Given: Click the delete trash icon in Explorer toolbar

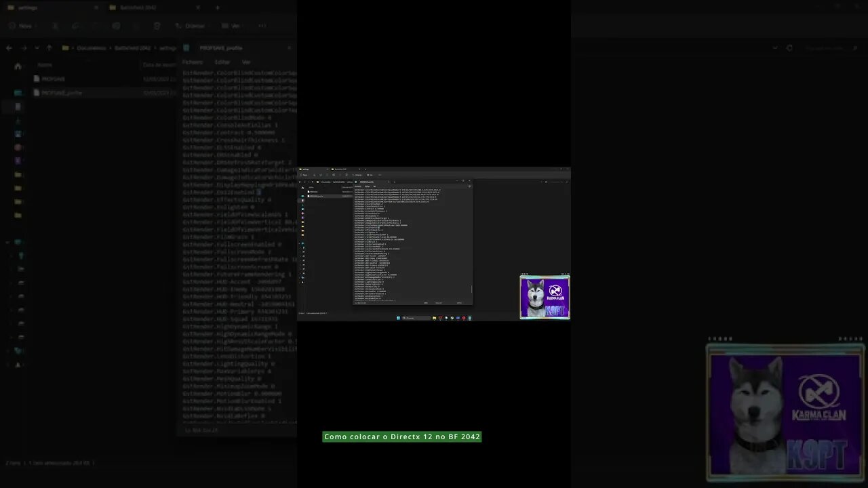Looking at the screenshot, I should pos(157,26).
